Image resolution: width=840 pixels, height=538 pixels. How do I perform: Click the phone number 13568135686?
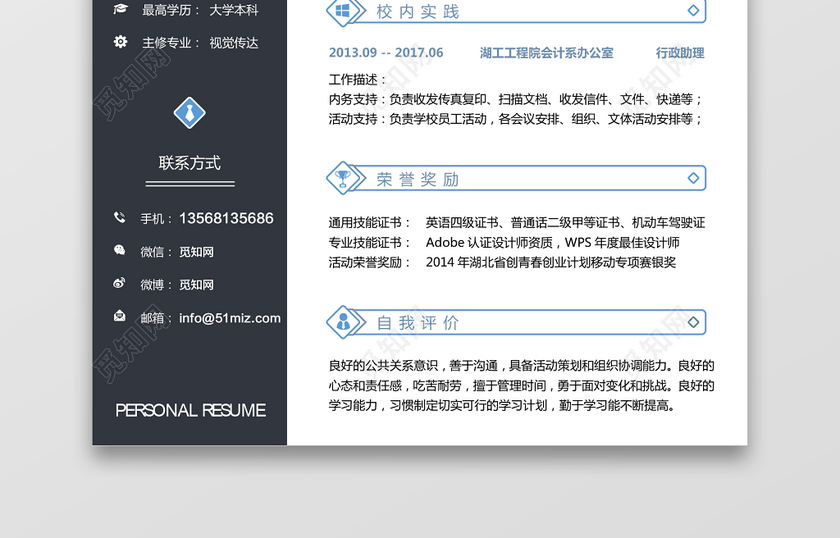tap(226, 218)
